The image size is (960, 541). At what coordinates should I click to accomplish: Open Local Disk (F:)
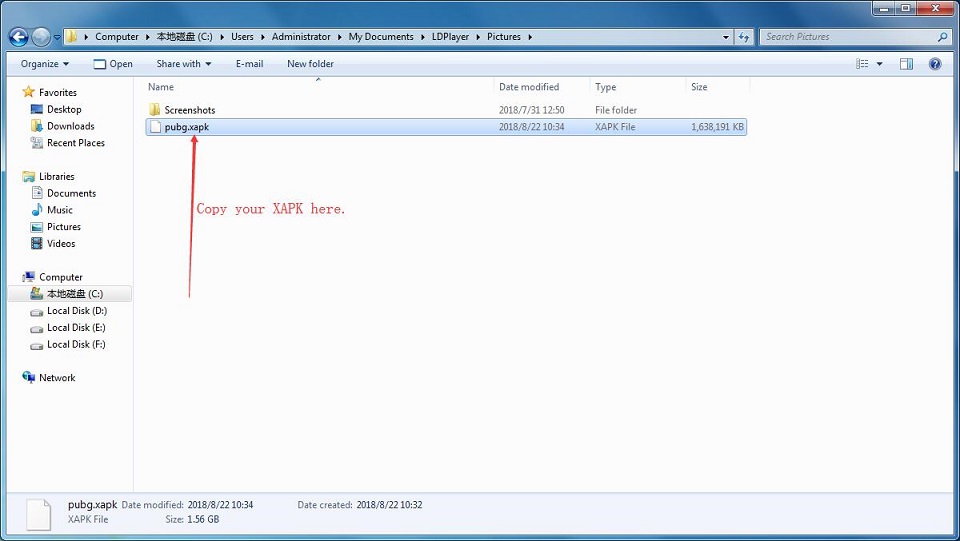click(77, 345)
